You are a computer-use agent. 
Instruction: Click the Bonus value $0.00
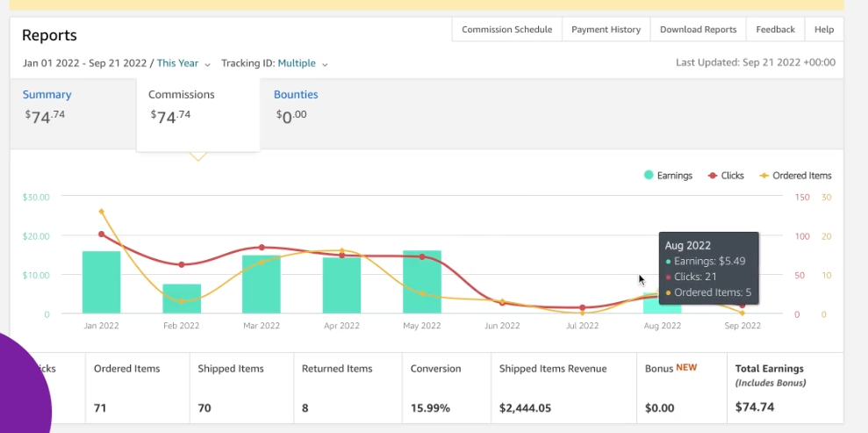[x=659, y=408]
